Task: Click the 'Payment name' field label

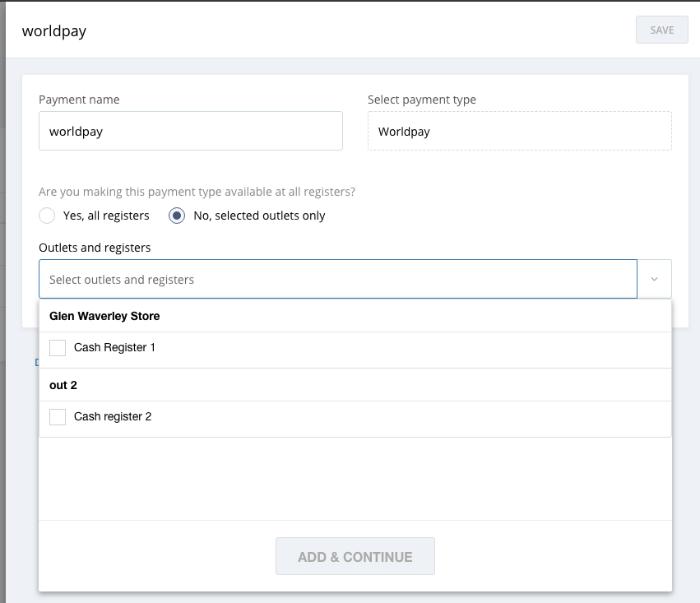Action: tap(79, 100)
